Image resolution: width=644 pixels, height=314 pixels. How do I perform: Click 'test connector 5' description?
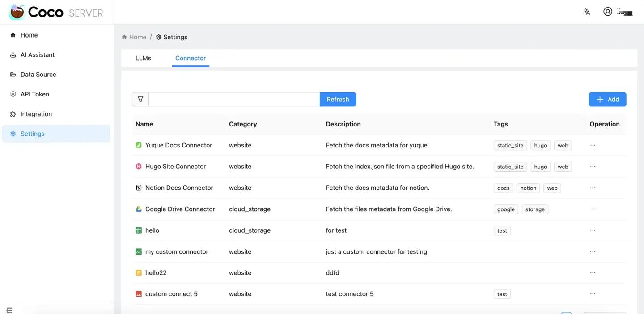[350, 294]
